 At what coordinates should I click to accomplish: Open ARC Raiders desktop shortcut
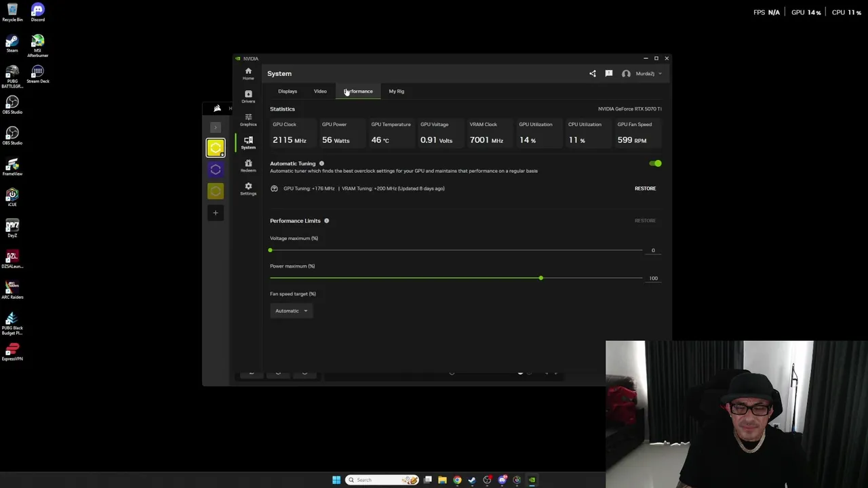12,289
